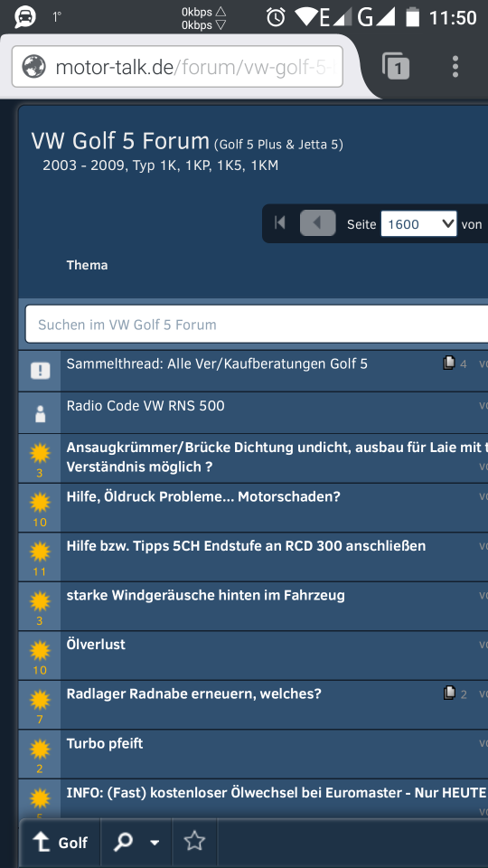
Task: Go to previous page with left arrow button
Action: pos(317,223)
